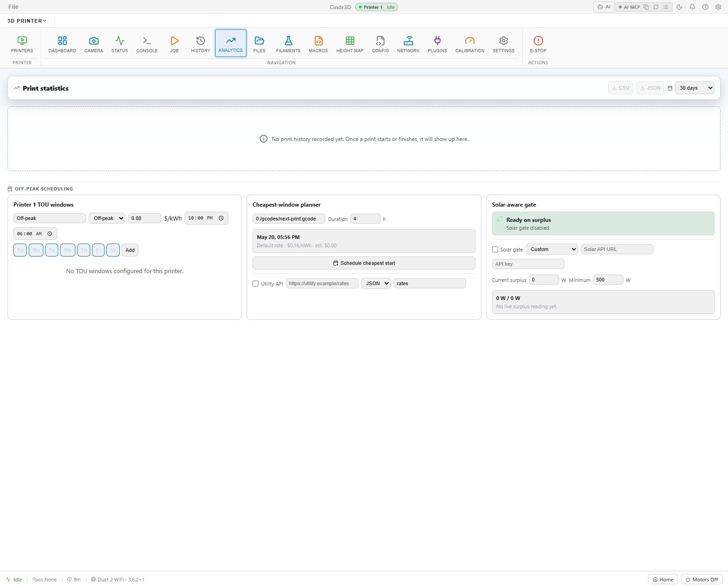
Task: Export statistics as JSON
Action: tap(650, 88)
